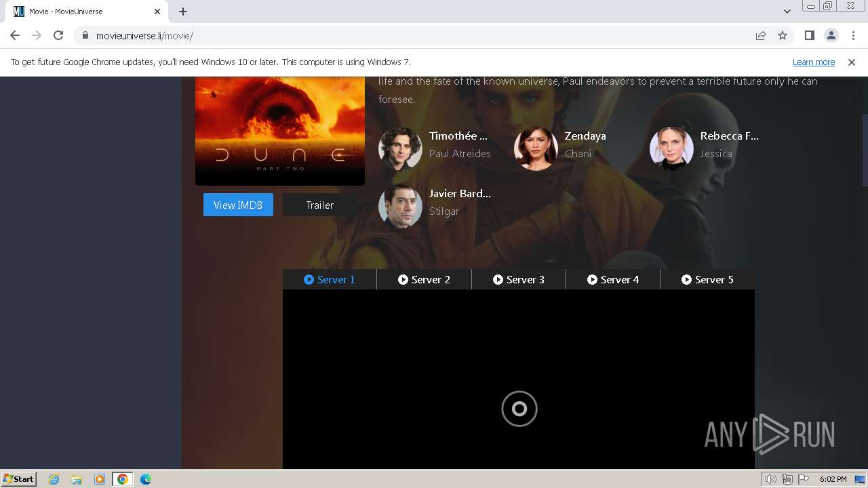Toggle the browser side panel
The image size is (868, 488).
coord(809,35)
